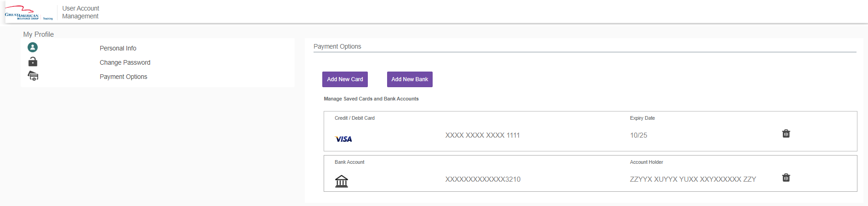Click the Personal Info profile icon
868x206 pixels.
[33, 47]
